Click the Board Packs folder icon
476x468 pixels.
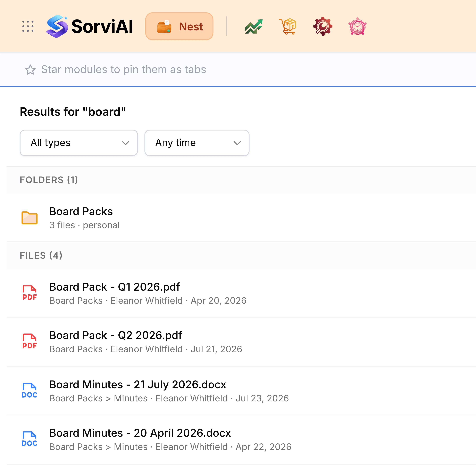30,218
